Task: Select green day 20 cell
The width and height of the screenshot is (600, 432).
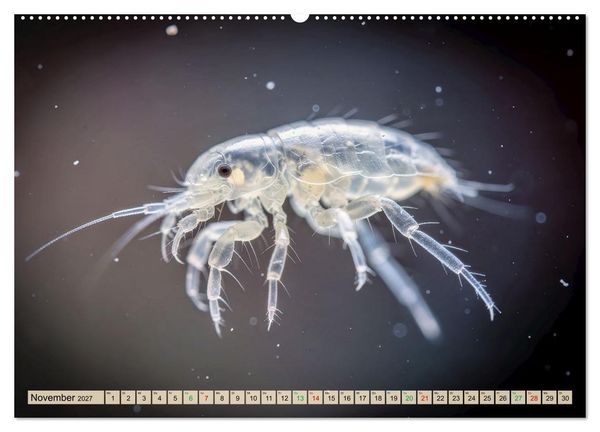Action: pyautogui.click(x=409, y=398)
